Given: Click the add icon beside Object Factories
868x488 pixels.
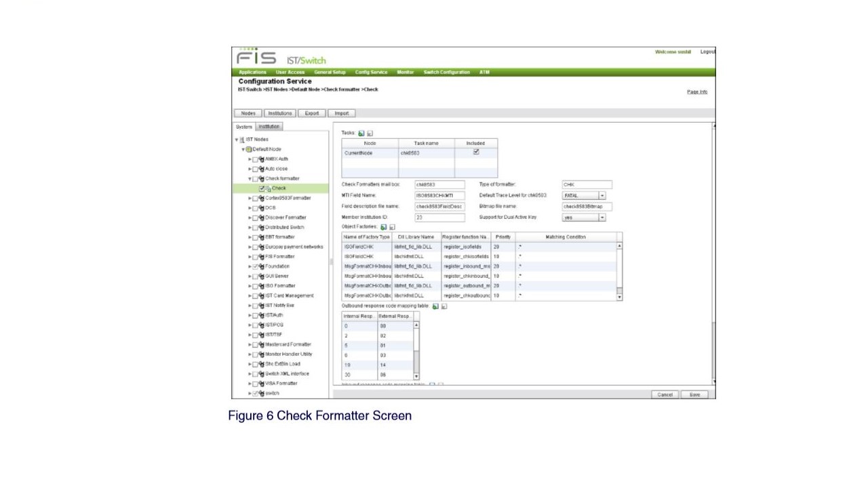Looking at the screenshot, I should (384, 227).
